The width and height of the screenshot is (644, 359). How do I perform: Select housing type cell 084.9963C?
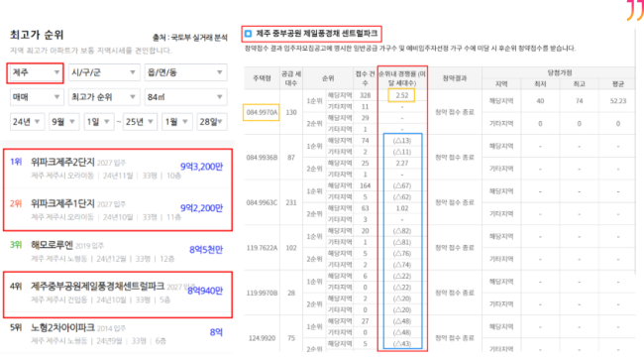tap(262, 202)
